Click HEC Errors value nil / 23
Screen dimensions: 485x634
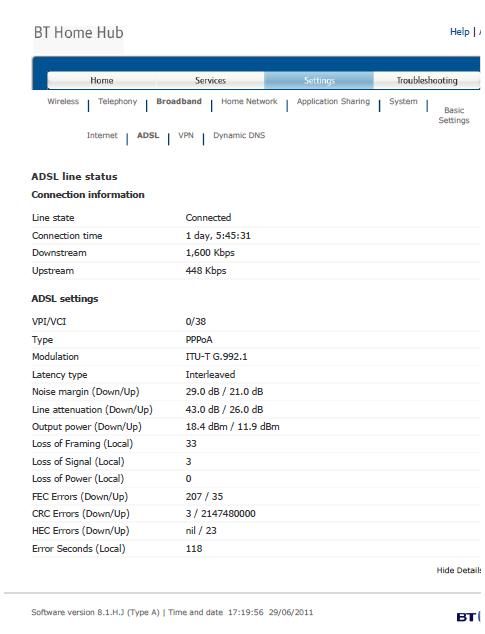tap(201, 530)
